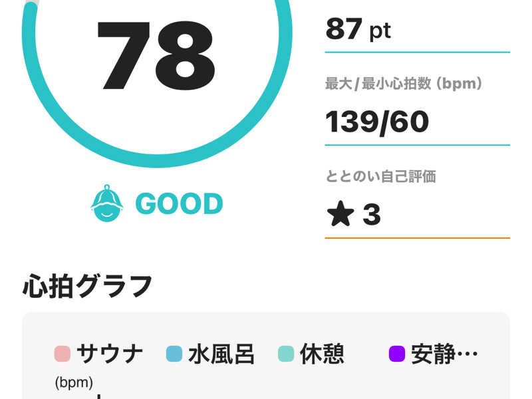The height and width of the screenshot is (399, 532).
Task: Click the mint 休憩 legend swatch
Action: (x=286, y=354)
